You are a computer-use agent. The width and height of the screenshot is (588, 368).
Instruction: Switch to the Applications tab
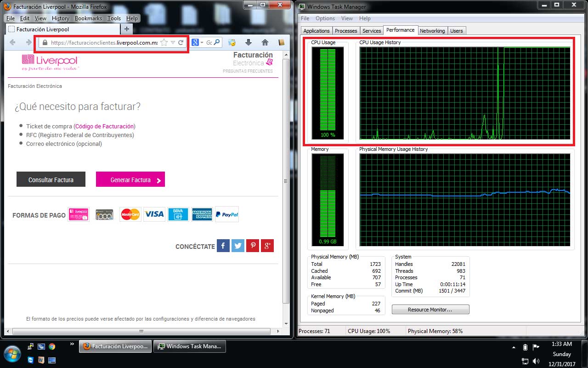pyautogui.click(x=317, y=31)
